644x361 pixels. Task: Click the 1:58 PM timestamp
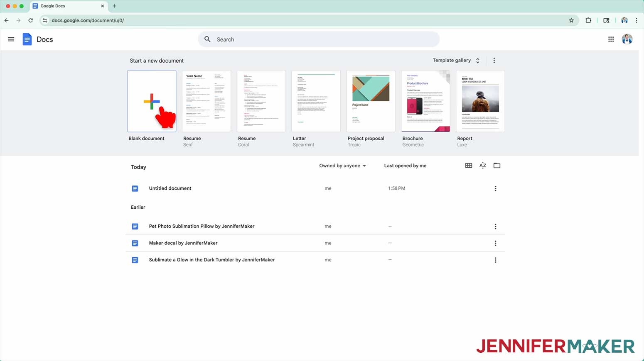point(396,188)
